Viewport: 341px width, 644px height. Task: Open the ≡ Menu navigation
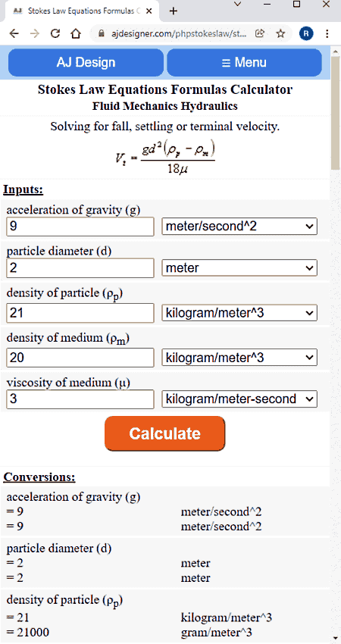[x=244, y=62]
